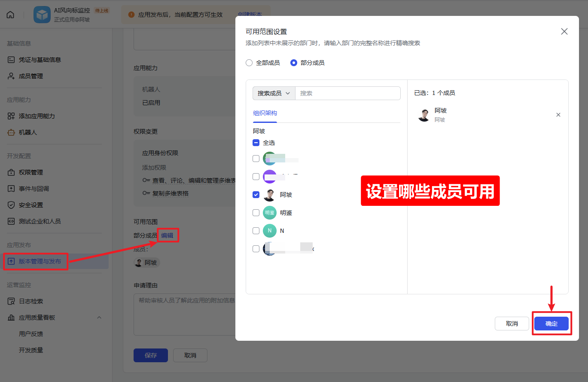Click the N avatar in member list

270,231
